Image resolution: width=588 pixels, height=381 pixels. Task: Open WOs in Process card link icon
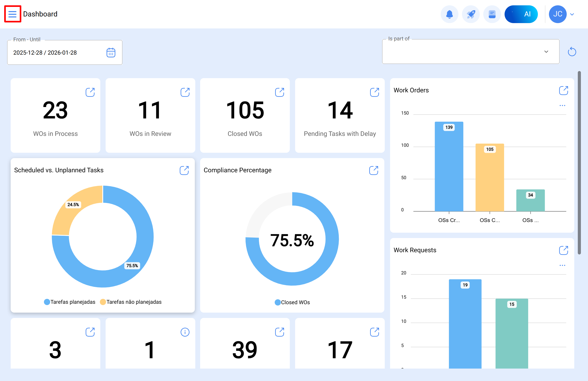click(x=90, y=92)
